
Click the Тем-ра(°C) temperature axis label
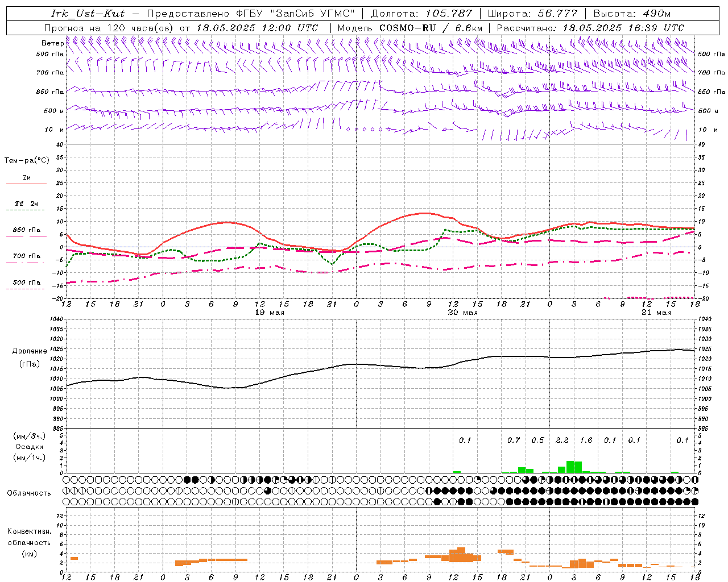coord(27,161)
